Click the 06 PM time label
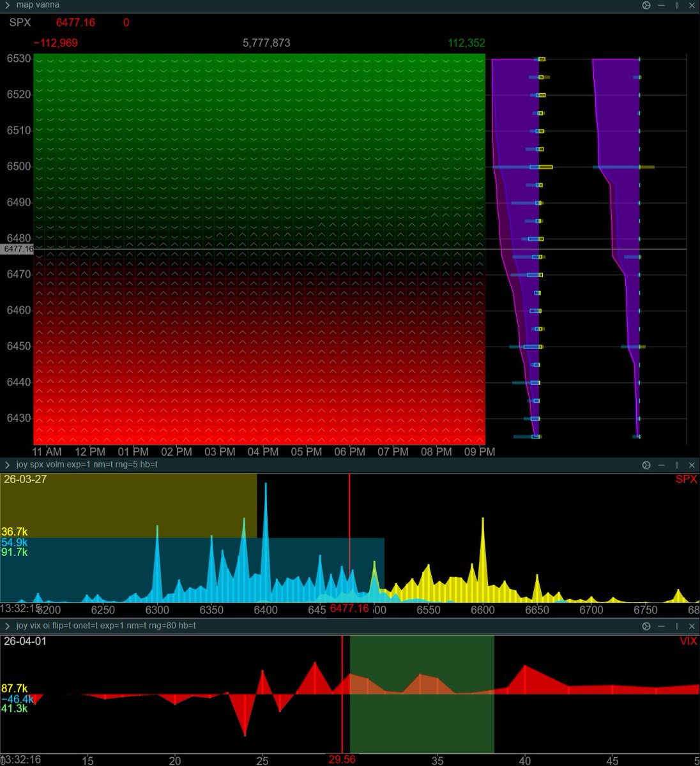700x766 pixels. 349,451
